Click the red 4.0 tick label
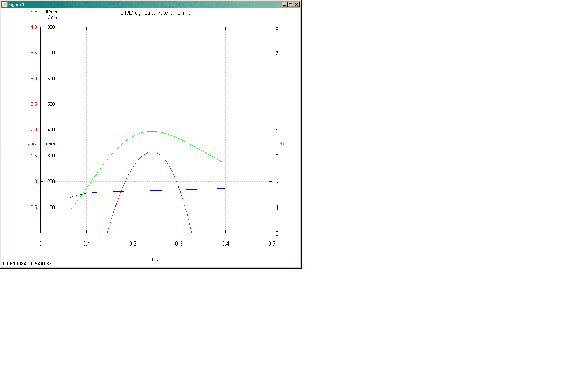 pyautogui.click(x=34, y=27)
